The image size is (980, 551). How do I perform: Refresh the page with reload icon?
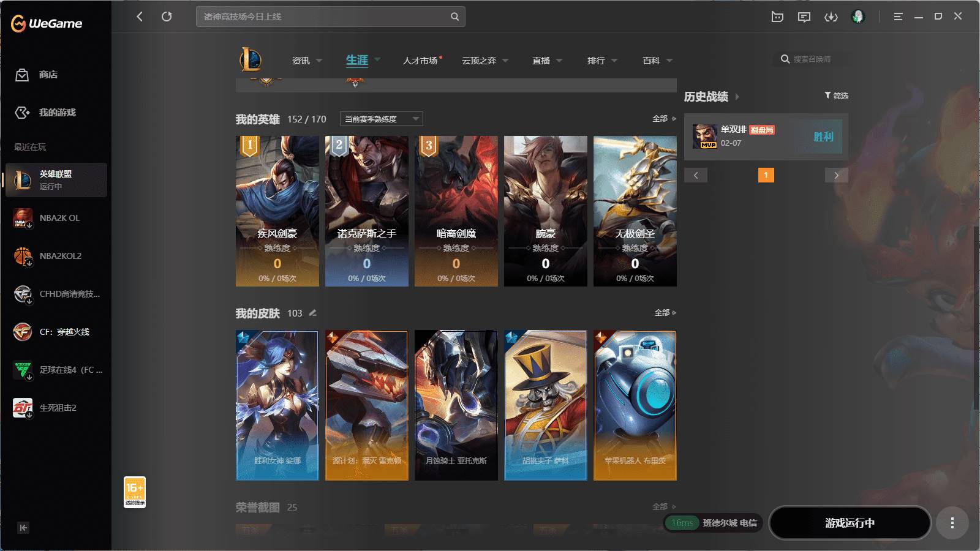(x=167, y=17)
